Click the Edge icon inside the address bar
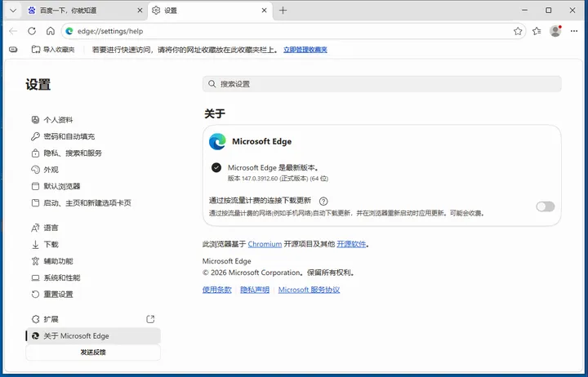The height and width of the screenshot is (377, 588). click(69, 31)
